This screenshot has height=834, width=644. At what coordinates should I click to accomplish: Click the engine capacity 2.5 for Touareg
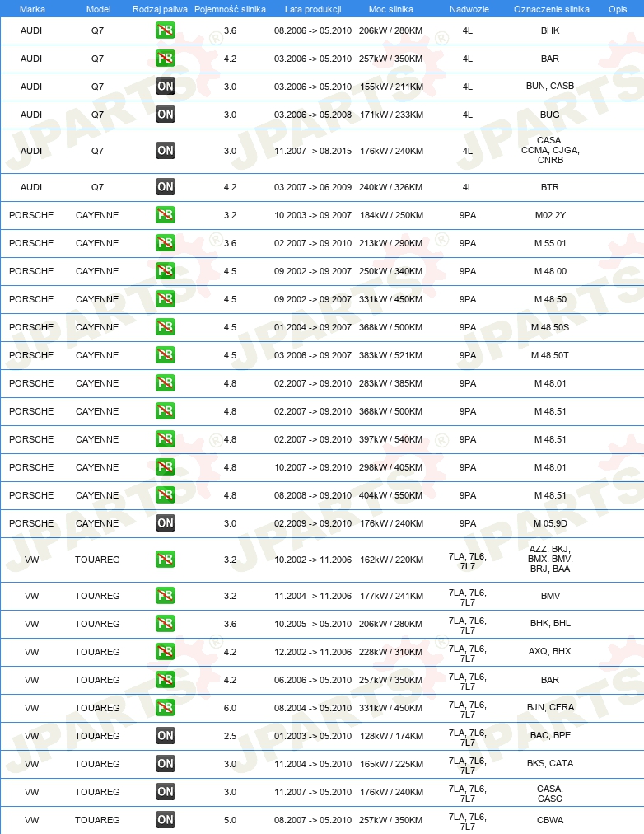pyautogui.click(x=230, y=736)
